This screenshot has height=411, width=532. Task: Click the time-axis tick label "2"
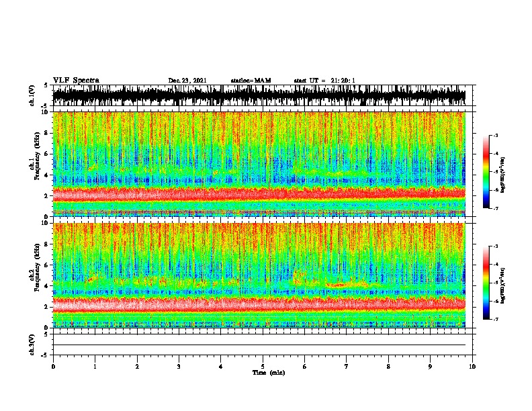click(x=137, y=367)
